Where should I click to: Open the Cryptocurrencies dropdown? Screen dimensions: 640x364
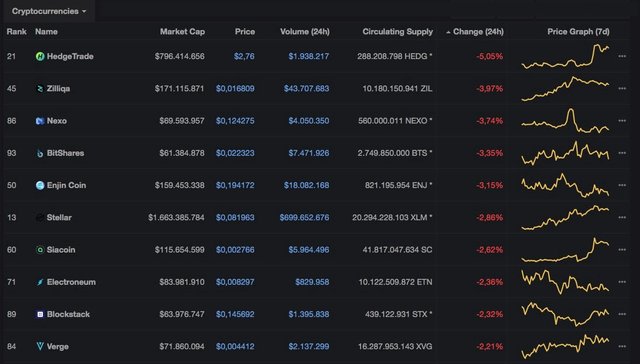[x=49, y=11]
